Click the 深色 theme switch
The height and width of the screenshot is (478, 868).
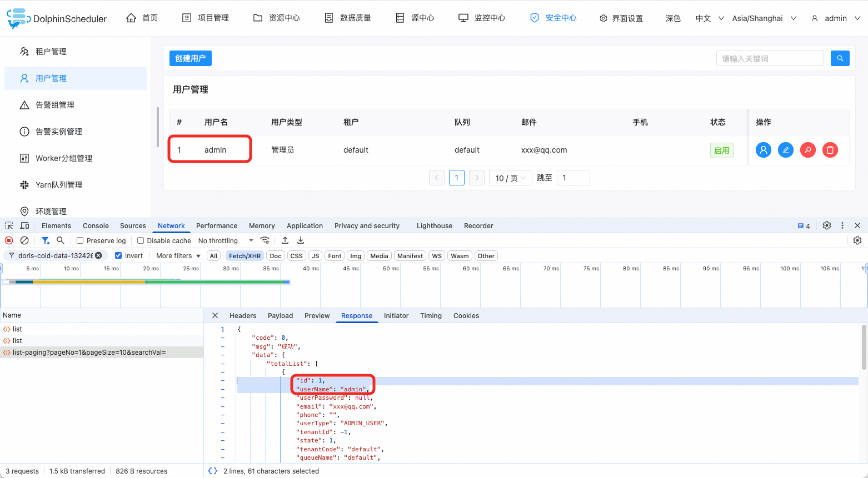point(673,18)
